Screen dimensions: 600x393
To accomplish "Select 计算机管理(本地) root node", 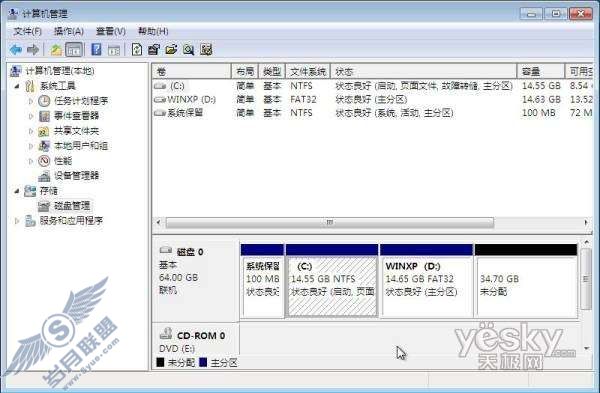I will 60,71.
